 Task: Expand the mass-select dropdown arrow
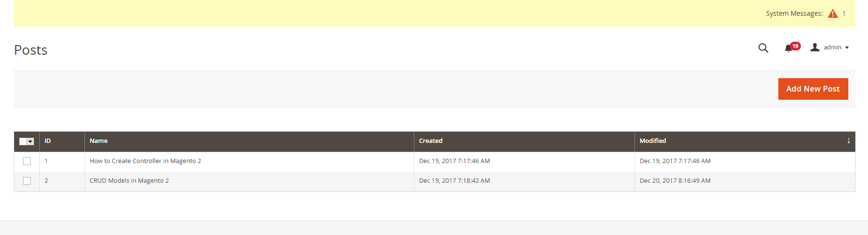point(31,141)
